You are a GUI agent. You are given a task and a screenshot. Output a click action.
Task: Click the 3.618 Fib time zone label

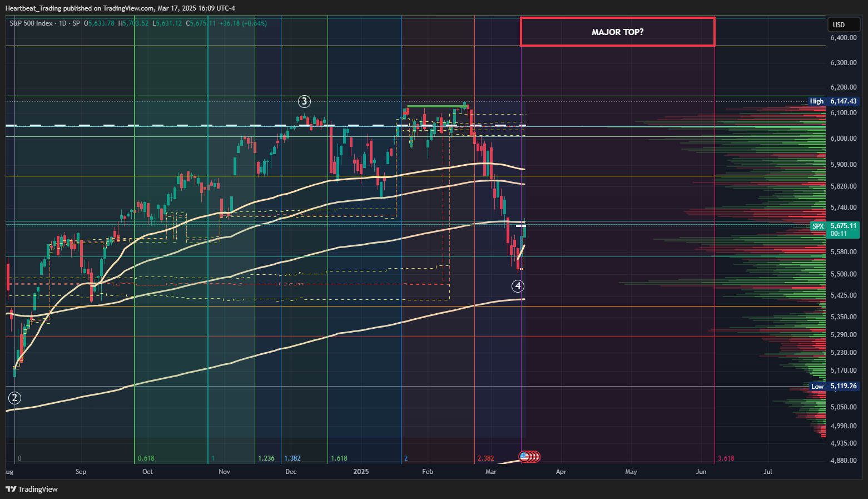726,458
